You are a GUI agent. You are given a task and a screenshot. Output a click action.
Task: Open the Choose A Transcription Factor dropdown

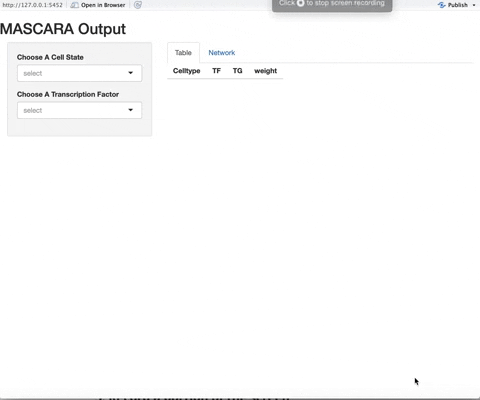click(79, 110)
